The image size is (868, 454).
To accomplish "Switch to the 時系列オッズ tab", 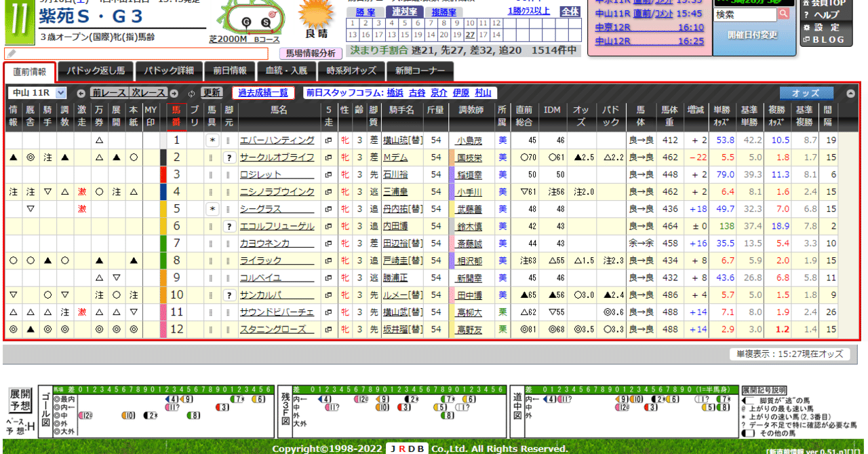I will click(x=351, y=71).
